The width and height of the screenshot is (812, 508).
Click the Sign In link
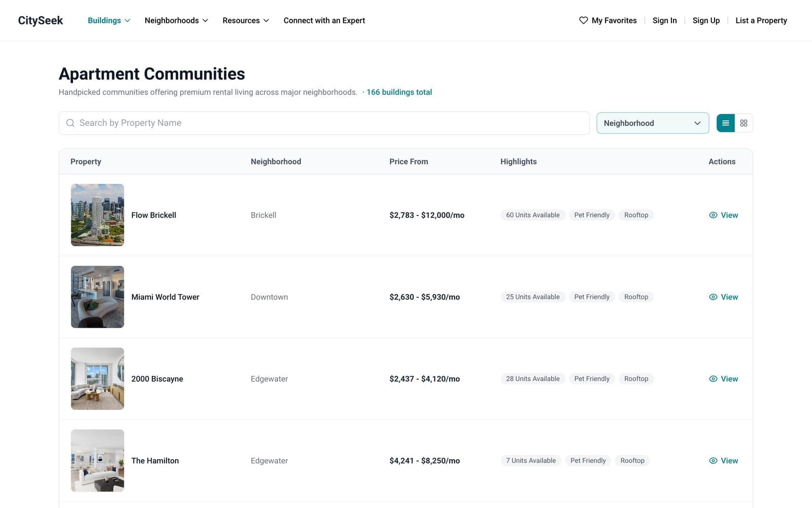coord(664,20)
